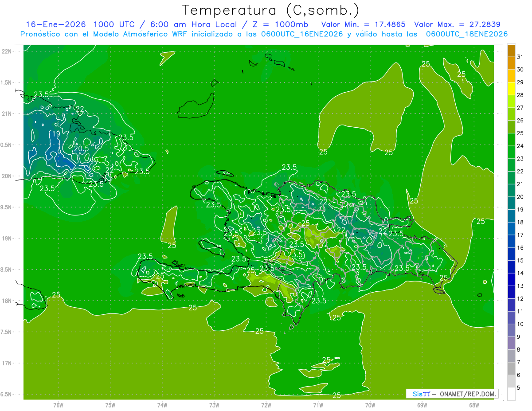Click the ONAMET/REP.DOM. credit label
Screen dimensions: 532x411
point(467,393)
